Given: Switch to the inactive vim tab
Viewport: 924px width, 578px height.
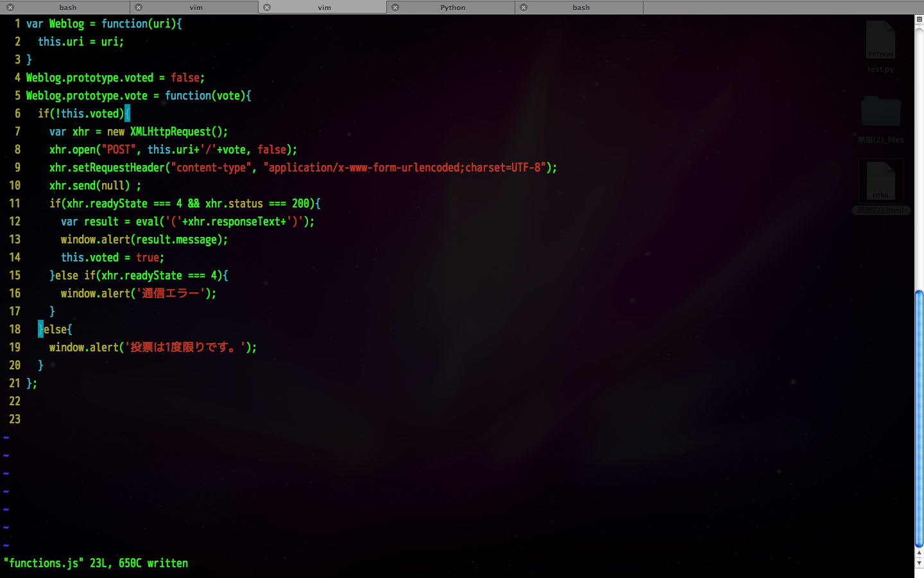Looking at the screenshot, I should [196, 8].
